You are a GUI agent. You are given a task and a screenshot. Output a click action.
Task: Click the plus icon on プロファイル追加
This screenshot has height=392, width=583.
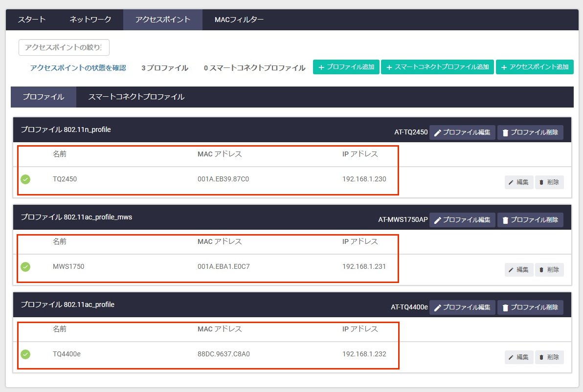tap(321, 67)
